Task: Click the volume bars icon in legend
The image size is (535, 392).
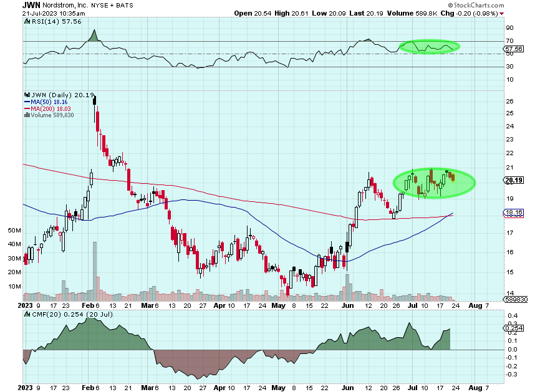Action: [27, 115]
